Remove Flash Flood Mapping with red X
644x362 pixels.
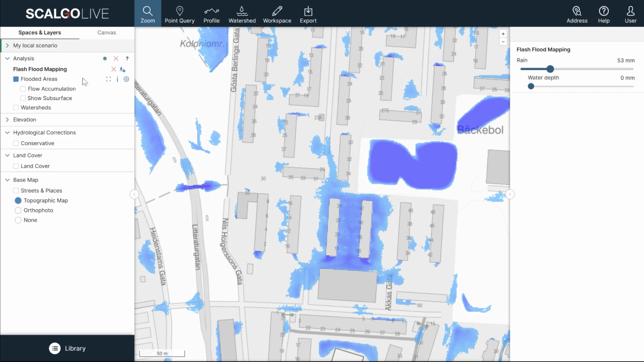click(114, 69)
